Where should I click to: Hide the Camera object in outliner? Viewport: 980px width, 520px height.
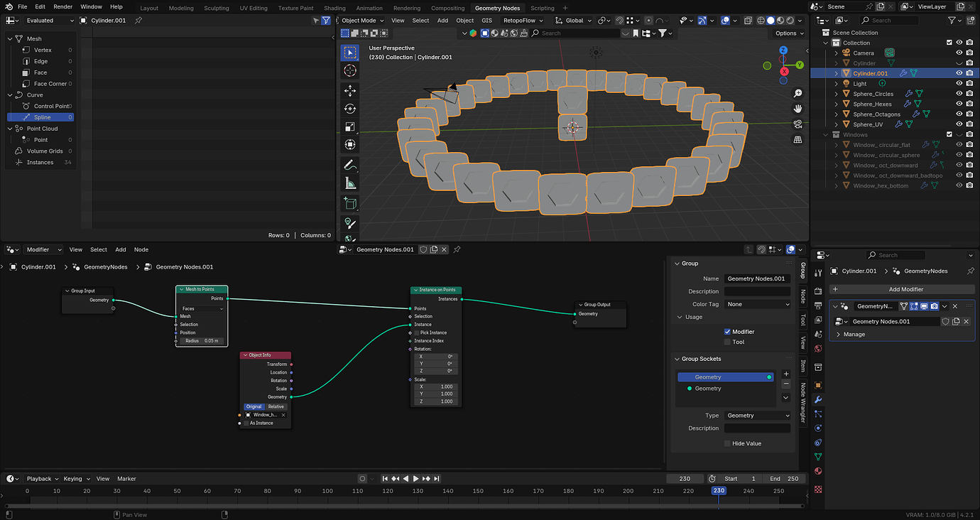coord(959,53)
